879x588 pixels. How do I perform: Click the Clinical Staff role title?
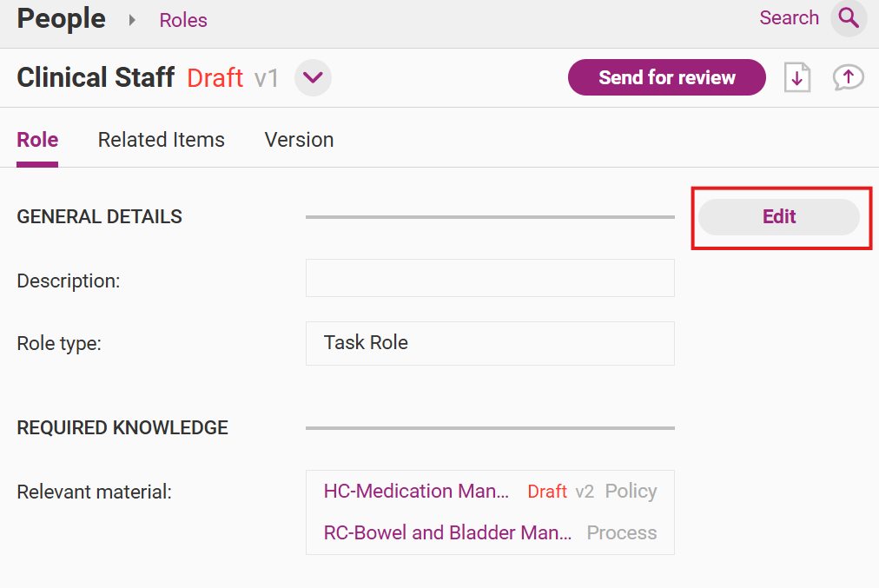coord(96,77)
